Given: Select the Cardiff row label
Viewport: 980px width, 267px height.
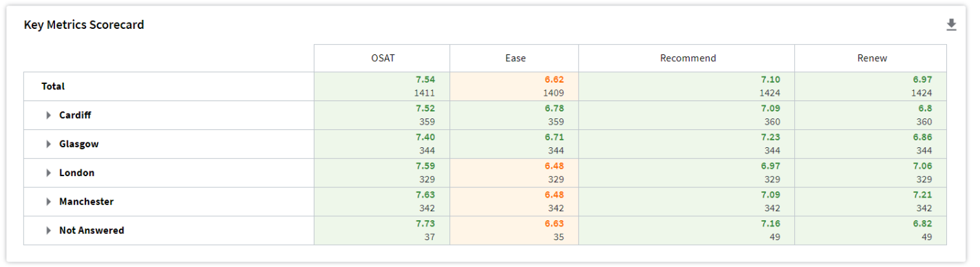Looking at the screenshot, I should 75,116.
